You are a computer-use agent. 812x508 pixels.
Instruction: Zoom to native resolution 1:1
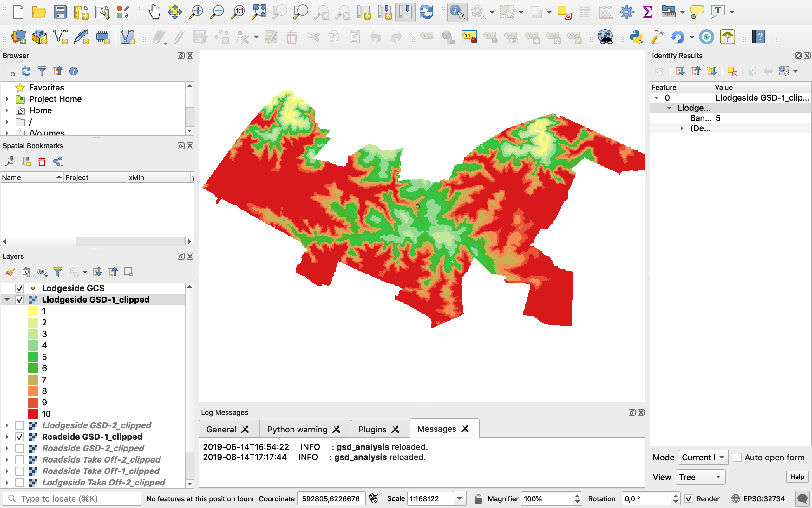(x=238, y=12)
